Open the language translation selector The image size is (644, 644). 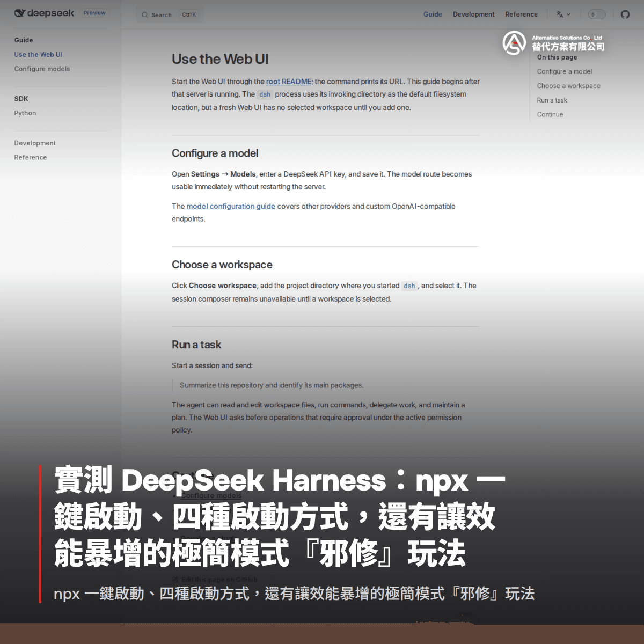(563, 14)
